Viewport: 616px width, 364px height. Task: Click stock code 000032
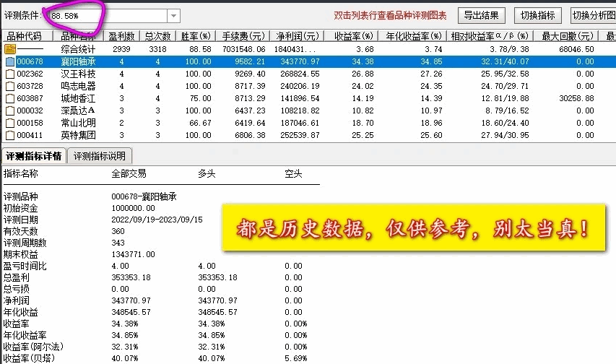pos(30,110)
